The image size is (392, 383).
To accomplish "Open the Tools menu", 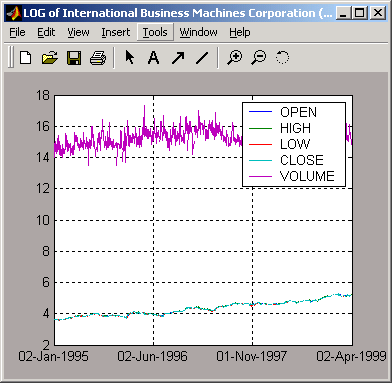I will [x=155, y=32].
